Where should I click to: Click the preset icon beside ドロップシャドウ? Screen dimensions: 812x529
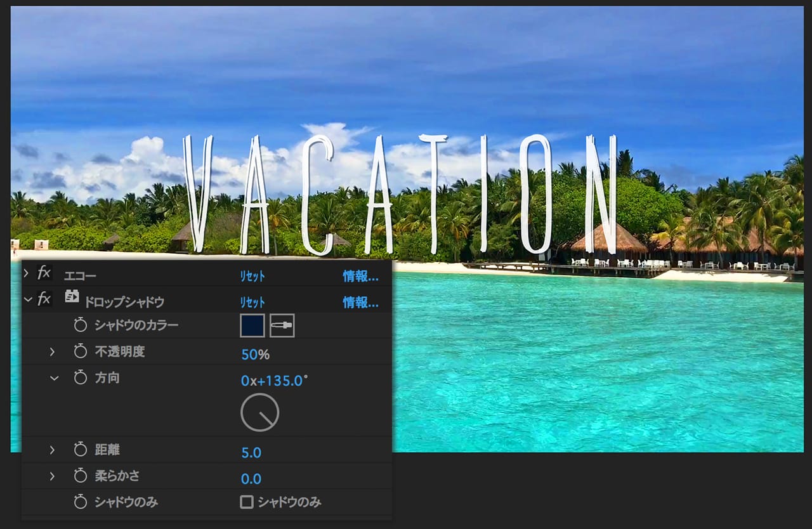coord(72,296)
